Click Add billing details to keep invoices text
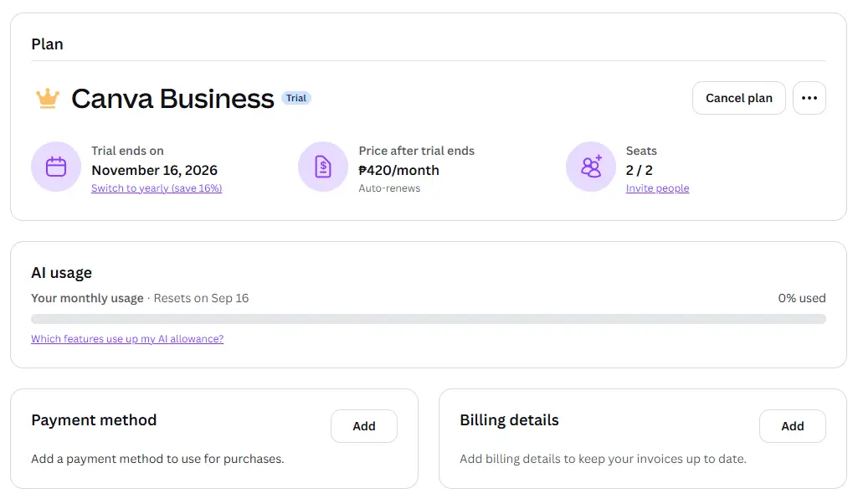This screenshot has height=504, width=853. pos(603,459)
